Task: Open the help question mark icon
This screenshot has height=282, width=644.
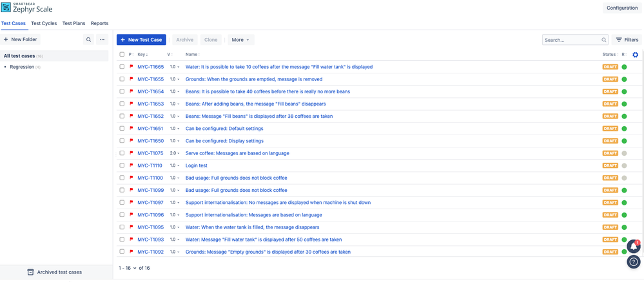Action: click(x=634, y=262)
